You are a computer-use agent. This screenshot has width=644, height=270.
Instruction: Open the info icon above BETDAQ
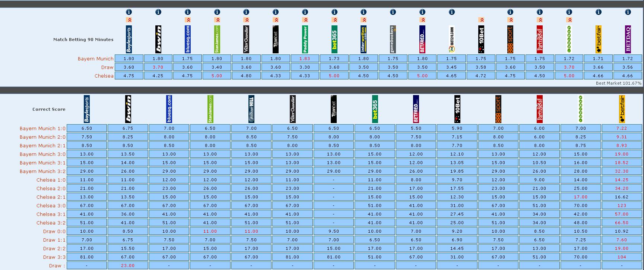pos(628,12)
